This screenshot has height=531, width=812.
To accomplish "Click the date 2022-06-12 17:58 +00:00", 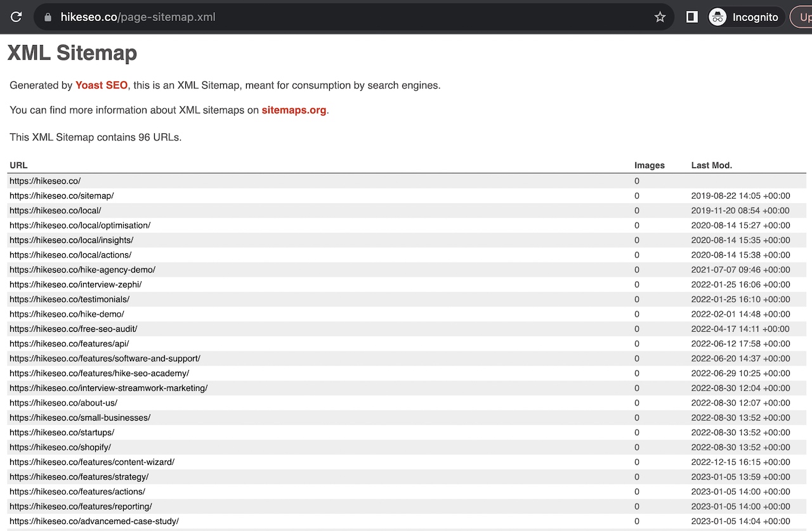I will [740, 343].
